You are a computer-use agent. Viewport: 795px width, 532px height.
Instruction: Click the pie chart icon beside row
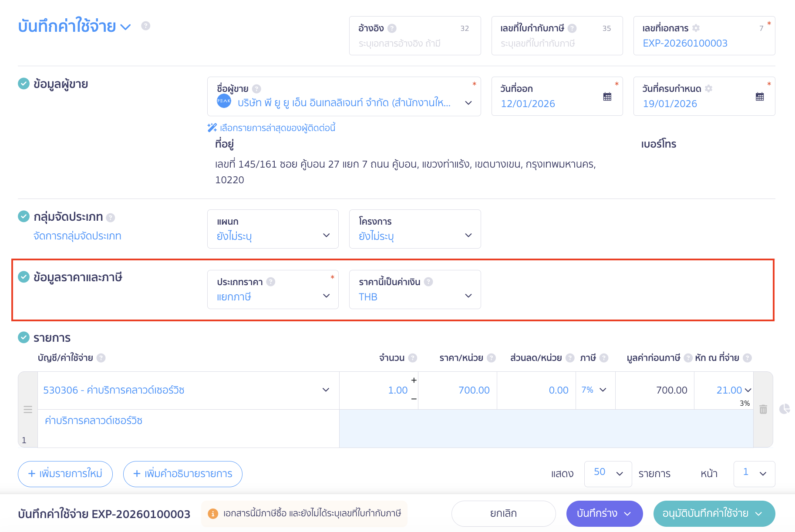[784, 409]
